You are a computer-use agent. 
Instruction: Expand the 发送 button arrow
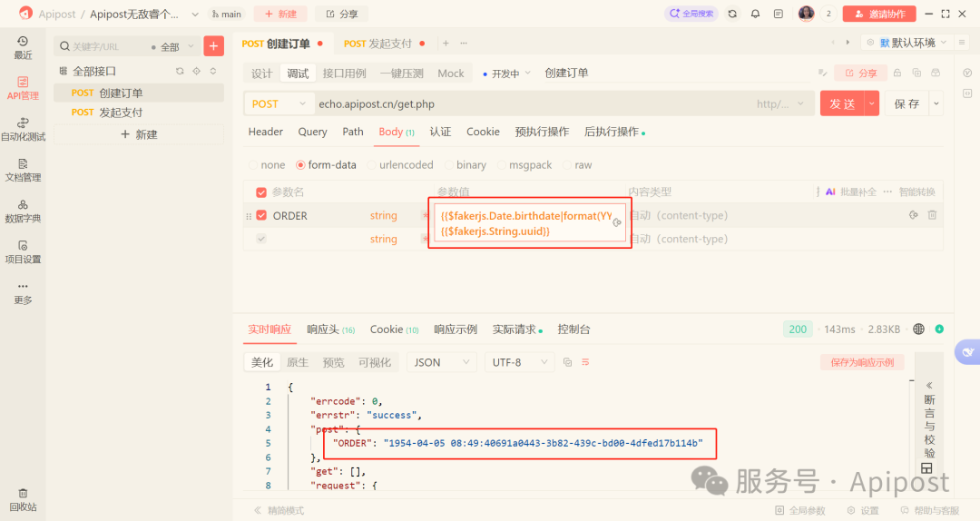[x=872, y=103]
